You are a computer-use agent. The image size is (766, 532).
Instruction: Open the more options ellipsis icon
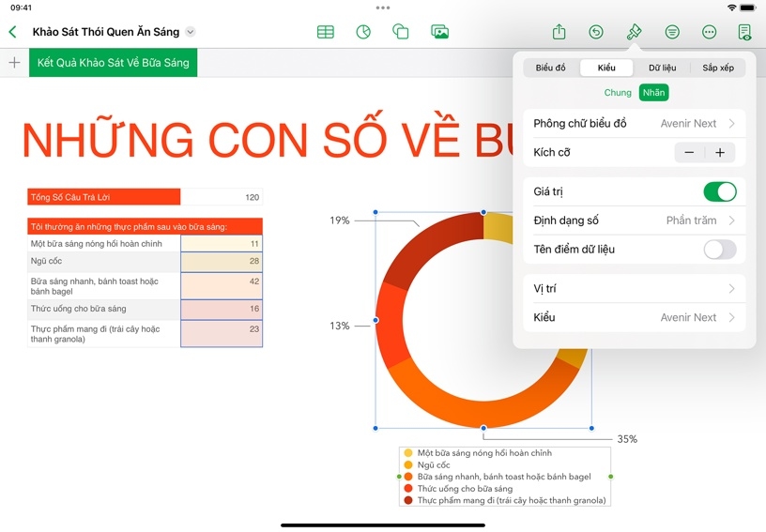click(709, 32)
